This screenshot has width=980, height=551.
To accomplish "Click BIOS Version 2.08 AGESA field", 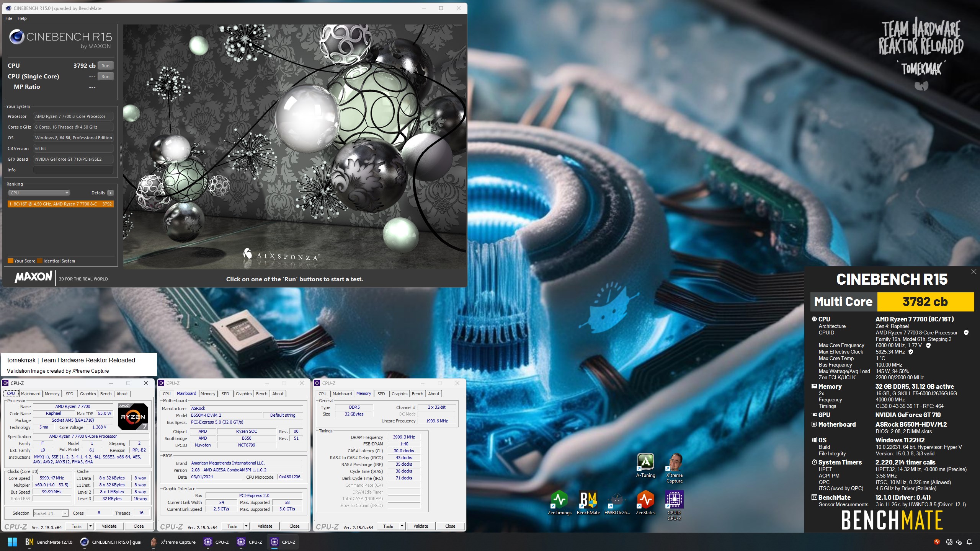I will coord(246,470).
